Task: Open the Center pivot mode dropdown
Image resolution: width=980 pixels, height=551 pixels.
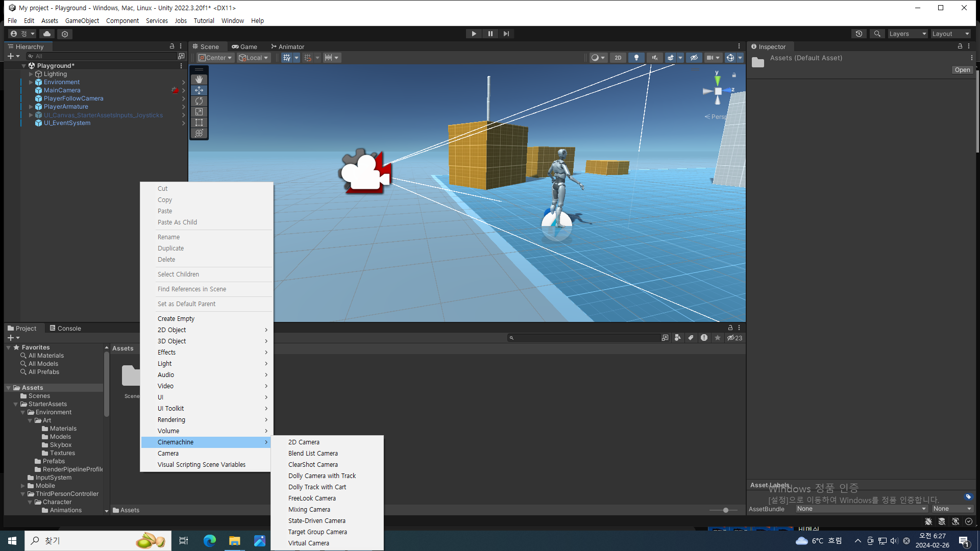Action: tap(215, 58)
